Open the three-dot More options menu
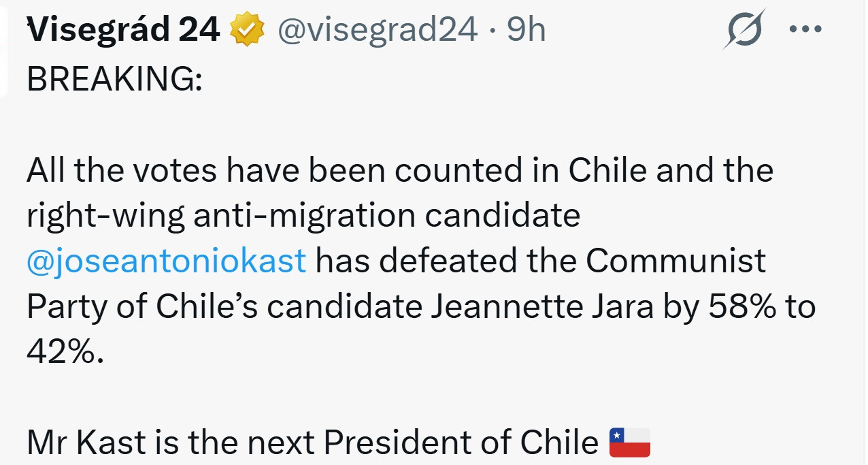The image size is (868, 465). [x=805, y=29]
